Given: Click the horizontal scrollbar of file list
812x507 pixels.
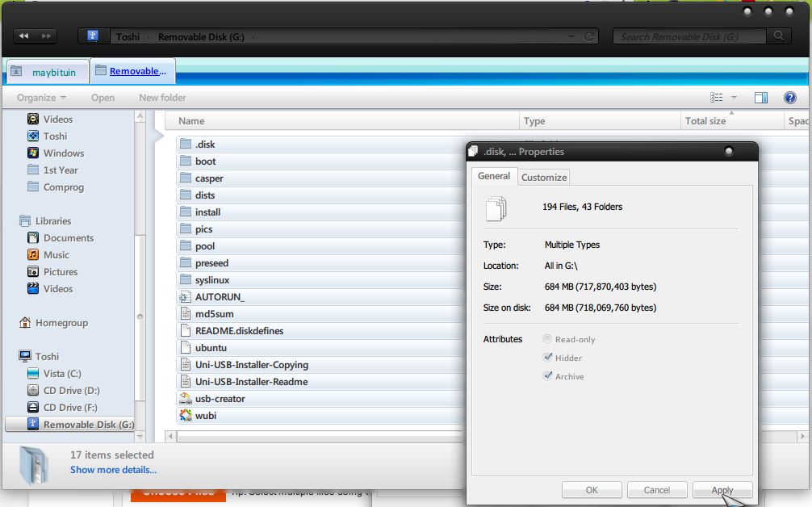Looking at the screenshot, I should (x=320, y=437).
